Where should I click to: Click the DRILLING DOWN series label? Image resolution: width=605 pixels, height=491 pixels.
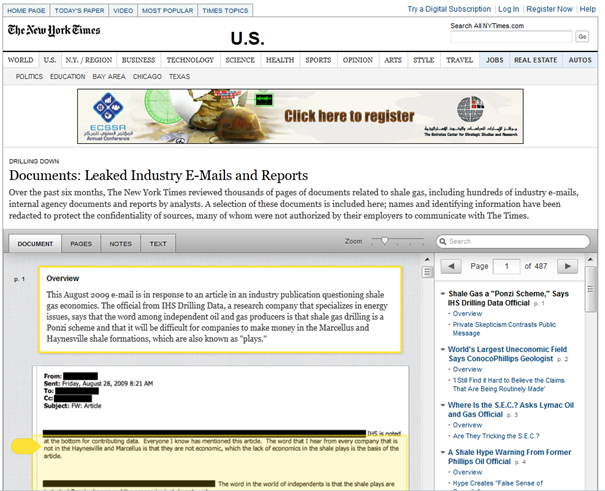click(x=34, y=161)
